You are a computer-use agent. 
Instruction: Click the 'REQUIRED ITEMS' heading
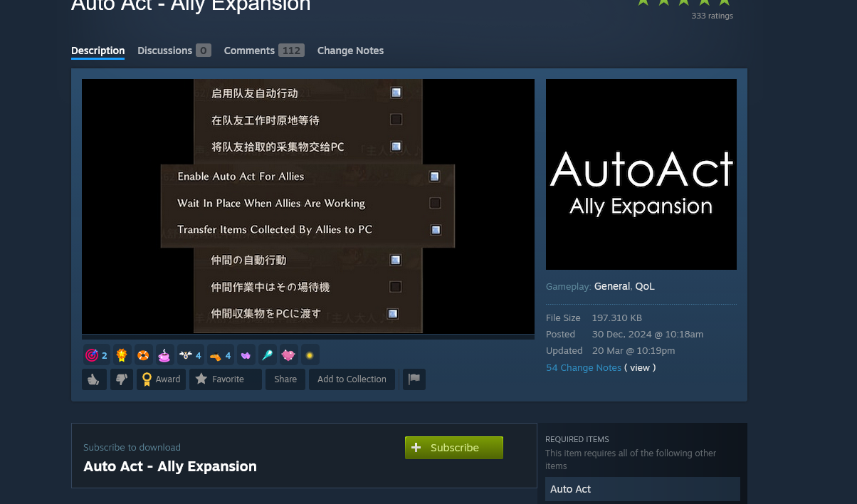(x=577, y=439)
